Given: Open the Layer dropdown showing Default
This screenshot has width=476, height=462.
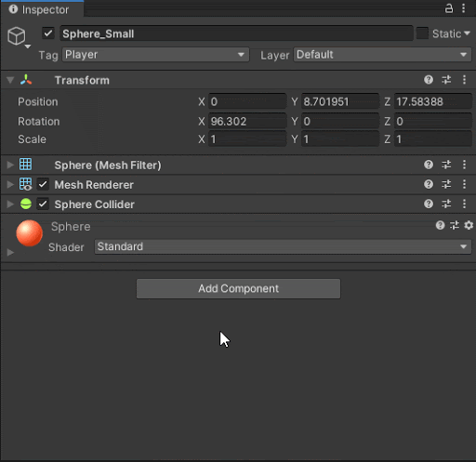Looking at the screenshot, I should tap(382, 55).
